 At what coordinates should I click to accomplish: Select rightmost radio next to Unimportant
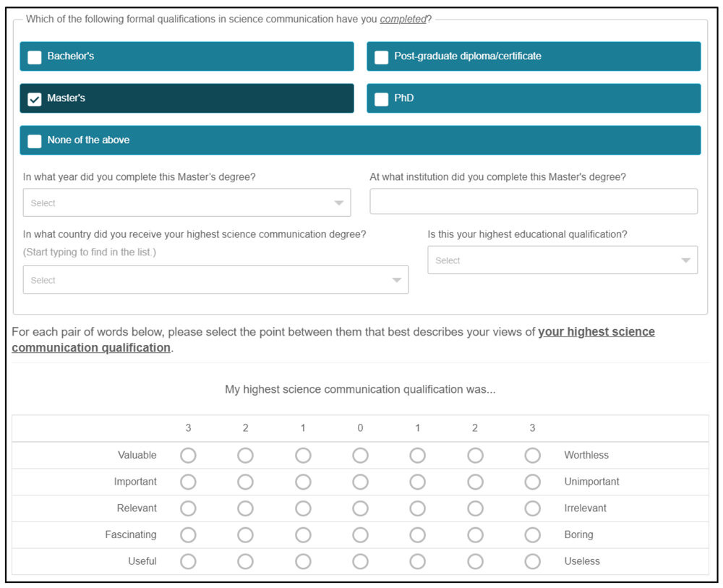coord(533,482)
